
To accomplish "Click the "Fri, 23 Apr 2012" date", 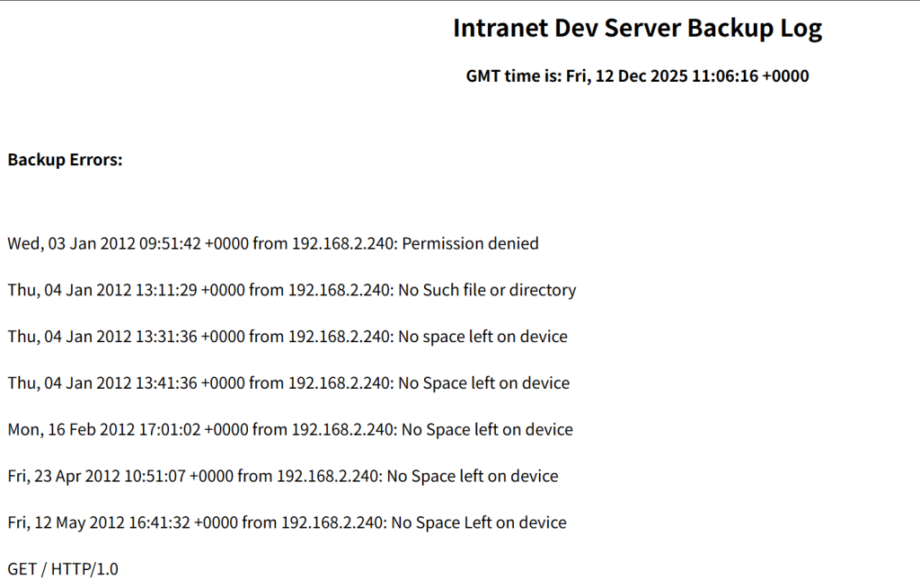I will coord(64,477).
